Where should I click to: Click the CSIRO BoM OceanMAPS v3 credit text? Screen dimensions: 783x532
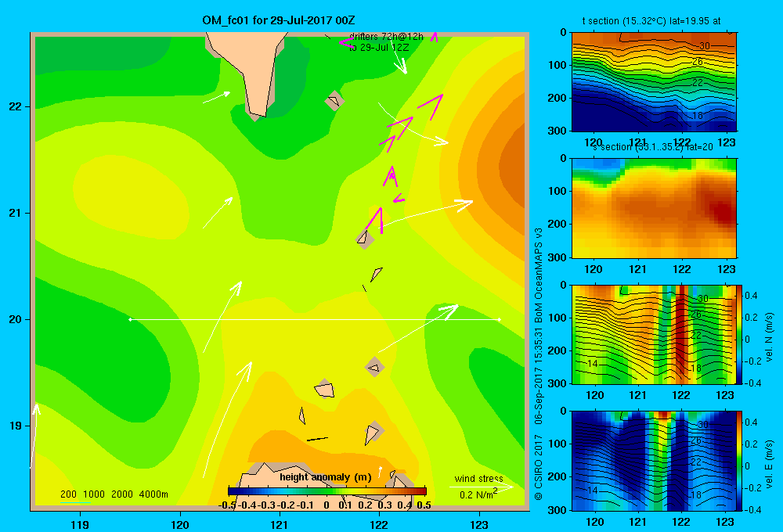pos(539,365)
